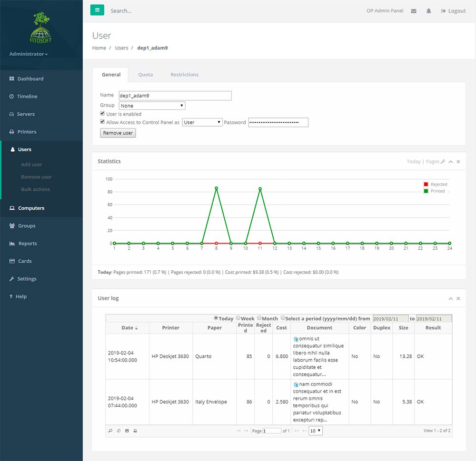Export user log with the save icon
The width and height of the screenshot is (476, 461).
(x=127, y=431)
